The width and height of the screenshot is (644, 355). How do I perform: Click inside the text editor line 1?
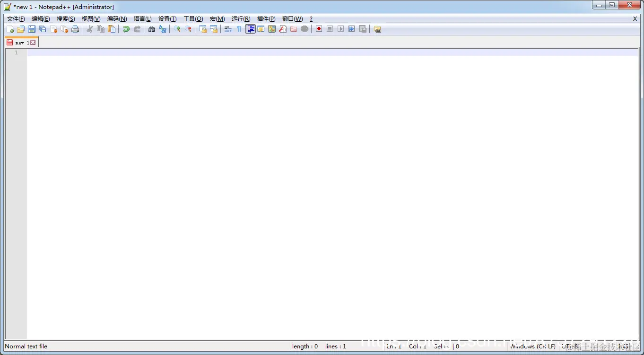tap(332, 52)
